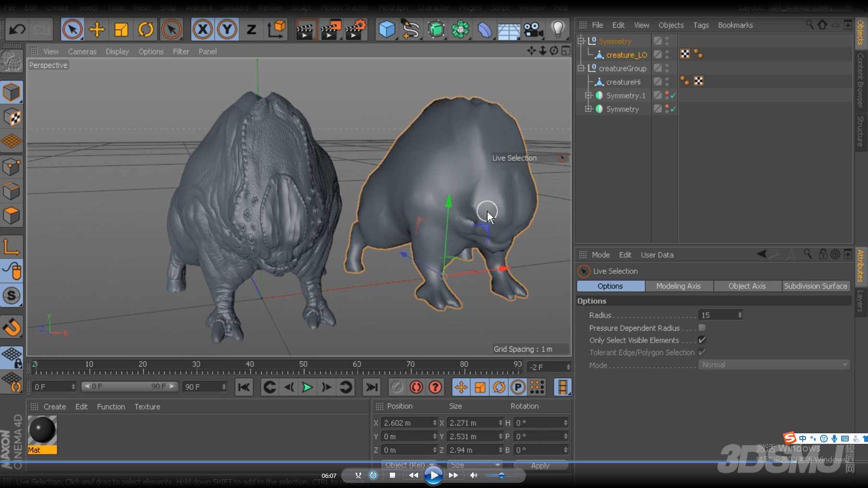The width and height of the screenshot is (868, 488).
Task: Click Render to Picture Viewer icon
Action: pyautogui.click(x=331, y=30)
